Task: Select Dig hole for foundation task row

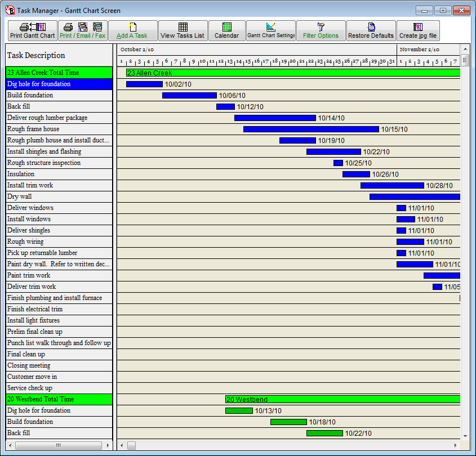Action: click(59, 84)
